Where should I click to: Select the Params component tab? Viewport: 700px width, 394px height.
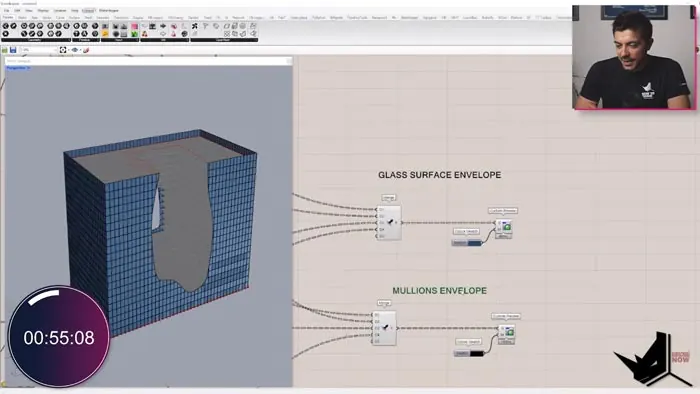tap(8, 17)
